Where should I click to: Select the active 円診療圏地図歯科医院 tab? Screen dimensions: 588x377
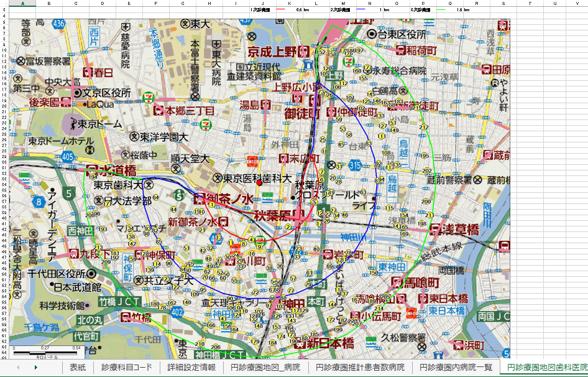point(544,367)
